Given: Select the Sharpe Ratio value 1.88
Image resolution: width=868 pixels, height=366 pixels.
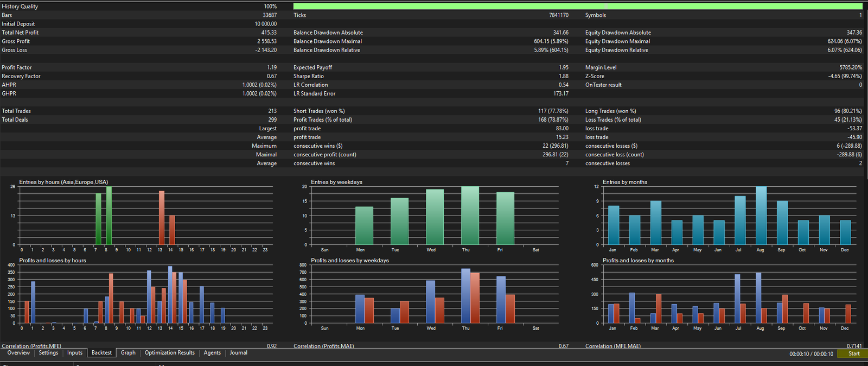Looking at the screenshot, I should click(564, 76).
